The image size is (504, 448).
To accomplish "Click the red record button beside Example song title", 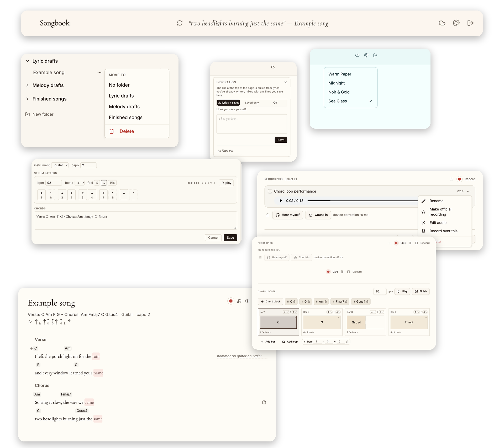I will (x=231, y=301).
